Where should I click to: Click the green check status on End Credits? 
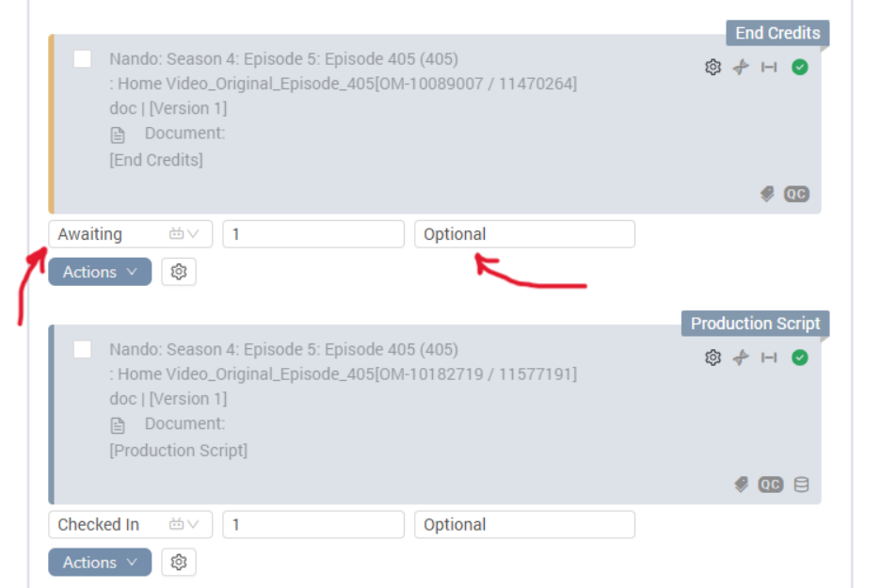coord(799,68)
